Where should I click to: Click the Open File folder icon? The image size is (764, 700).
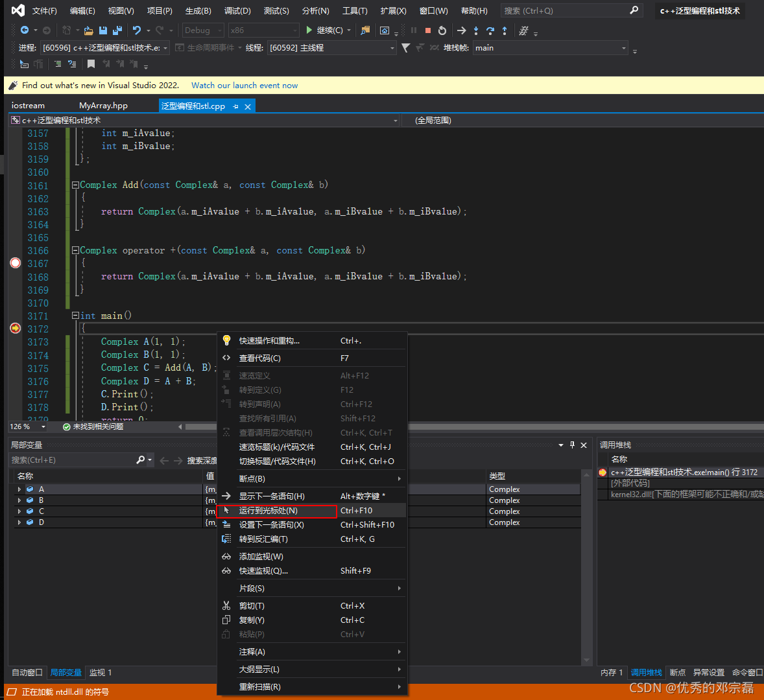pyautogui.click(x=89, y=30)
